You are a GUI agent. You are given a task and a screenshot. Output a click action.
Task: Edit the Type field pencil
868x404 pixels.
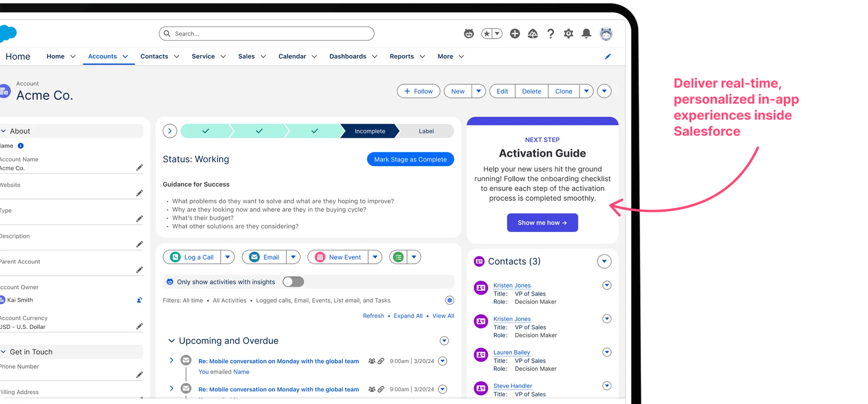point(139,219)
